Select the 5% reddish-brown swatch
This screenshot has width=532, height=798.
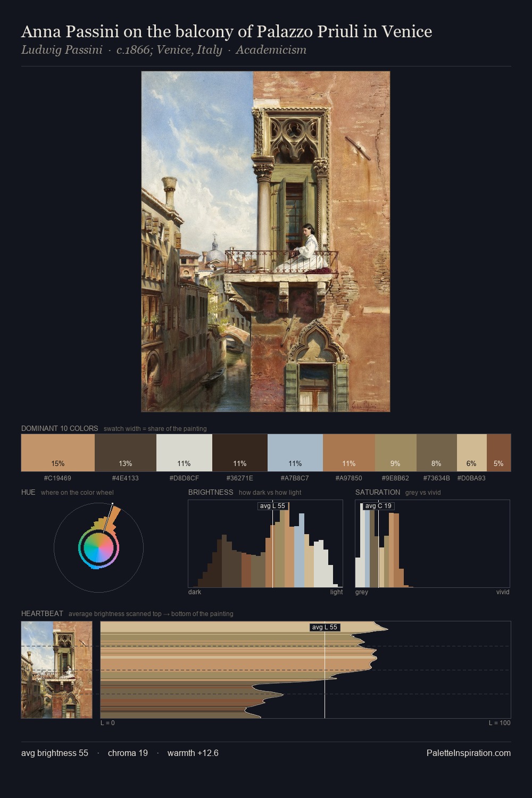[x=498, y=453]
